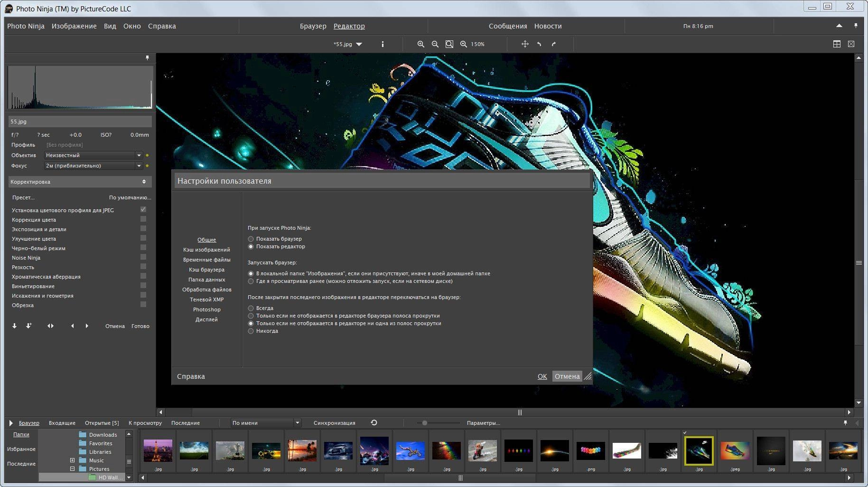
Task: Click Отмена in adjustments panel
Action: (115, 326)
